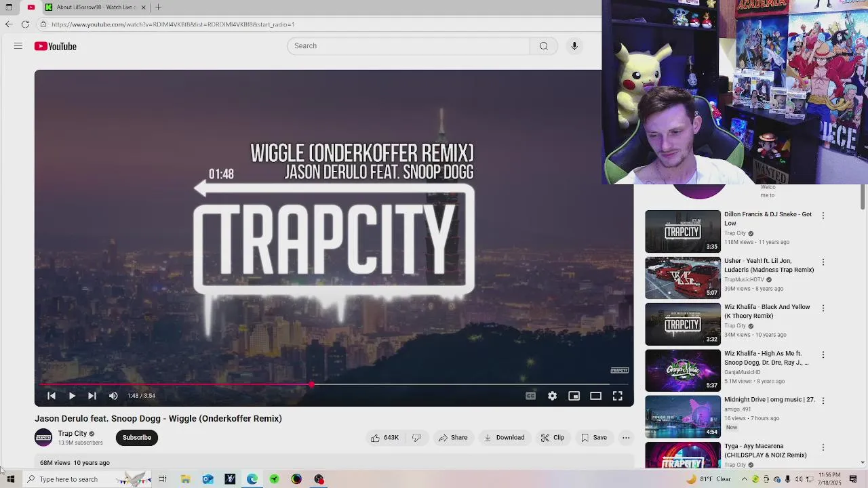This screenshot has height=488, width=868.
Task: Save video to a playlist
Action: pyautogui.click(x=594, y=438)
